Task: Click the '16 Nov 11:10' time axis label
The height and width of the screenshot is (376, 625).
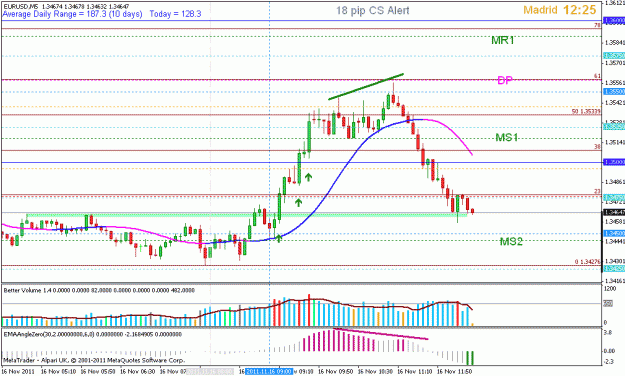Action: point(415,372)
